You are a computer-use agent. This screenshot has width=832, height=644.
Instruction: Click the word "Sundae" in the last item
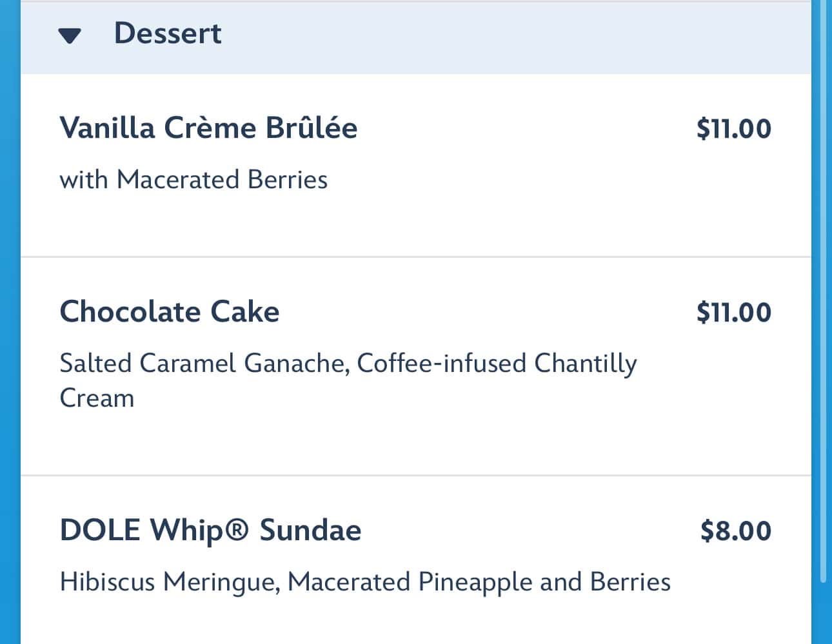pos(310,531)
